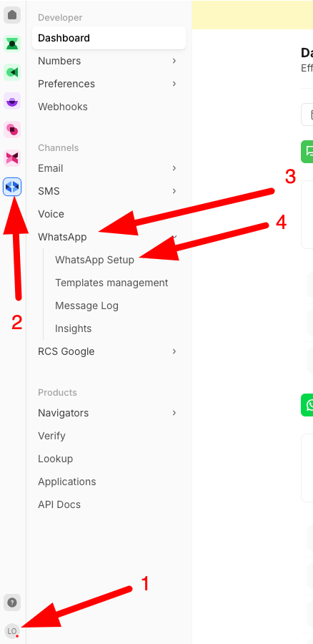313x644 pixels.
Task: Open the purple half-circle product icon
Action: tap(12, 101)
